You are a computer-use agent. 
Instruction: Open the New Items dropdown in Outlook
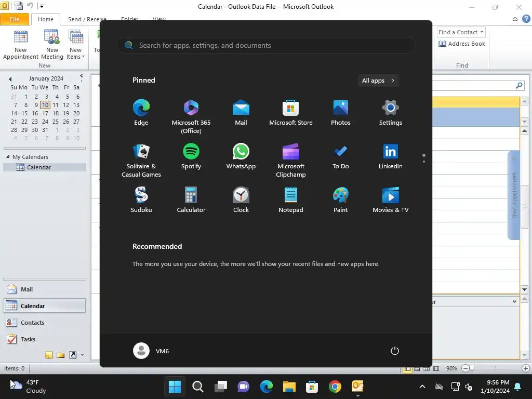76,45
